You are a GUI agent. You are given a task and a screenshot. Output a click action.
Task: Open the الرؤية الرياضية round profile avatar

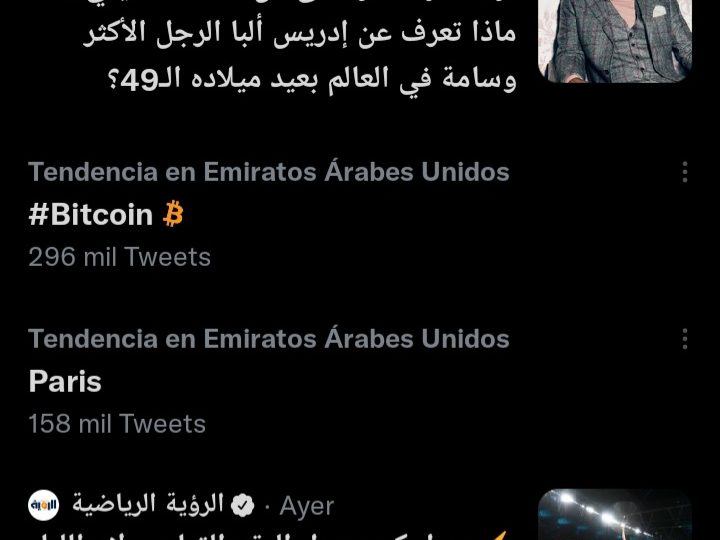[x=44, y=505]
